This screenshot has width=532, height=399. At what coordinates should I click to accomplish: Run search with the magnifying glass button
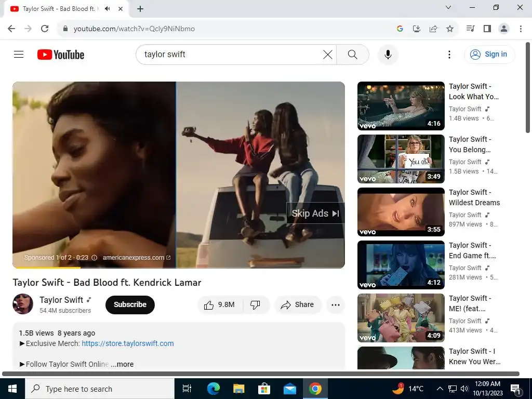[x=353, y=54]
